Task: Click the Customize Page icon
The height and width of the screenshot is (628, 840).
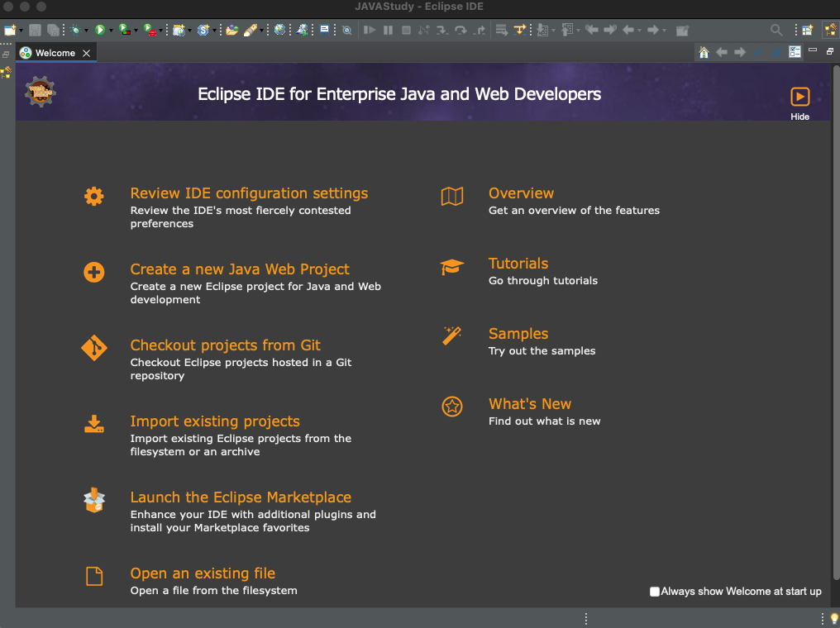Action: point(795,52)
